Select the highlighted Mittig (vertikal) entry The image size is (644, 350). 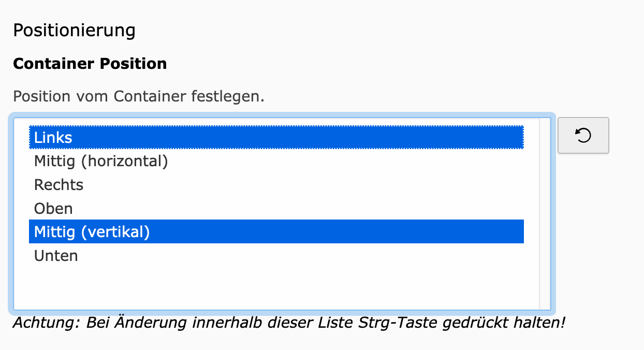point(92,232)
